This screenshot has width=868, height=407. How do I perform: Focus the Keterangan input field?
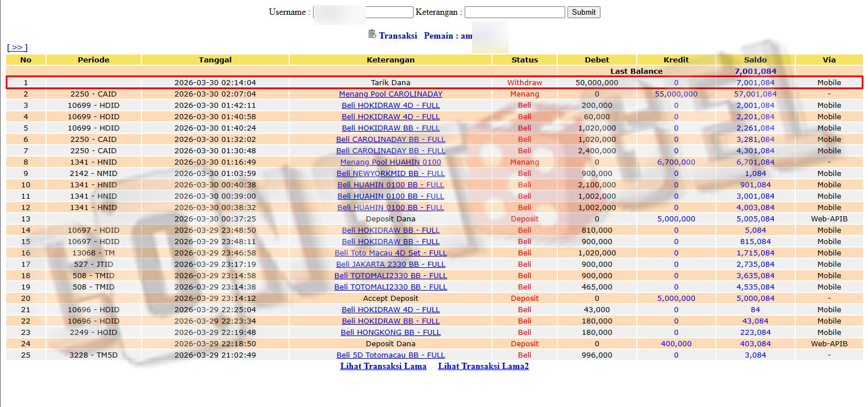coord(515,12)
